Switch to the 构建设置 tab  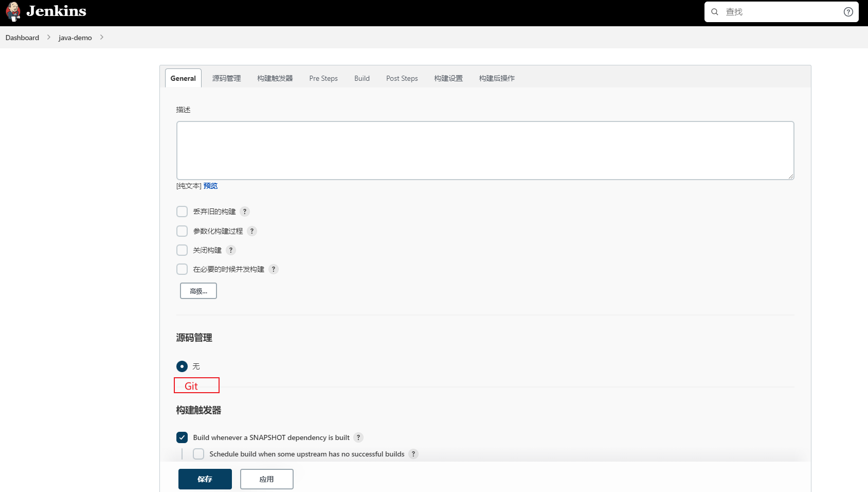(x=448, y=78)
